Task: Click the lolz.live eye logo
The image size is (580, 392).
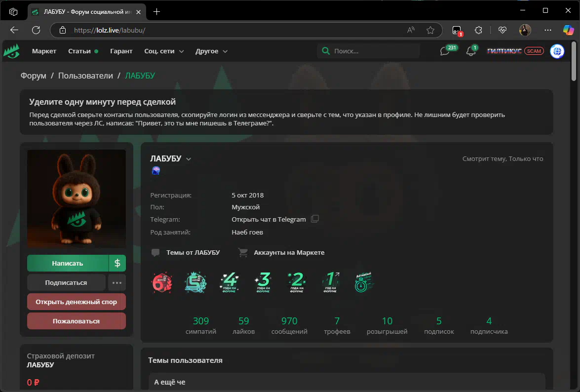Action: tap(11, 51)
